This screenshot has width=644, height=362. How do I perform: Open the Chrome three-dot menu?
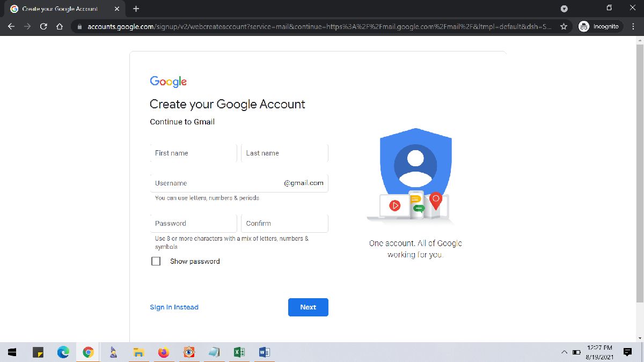tap(632, 26)
